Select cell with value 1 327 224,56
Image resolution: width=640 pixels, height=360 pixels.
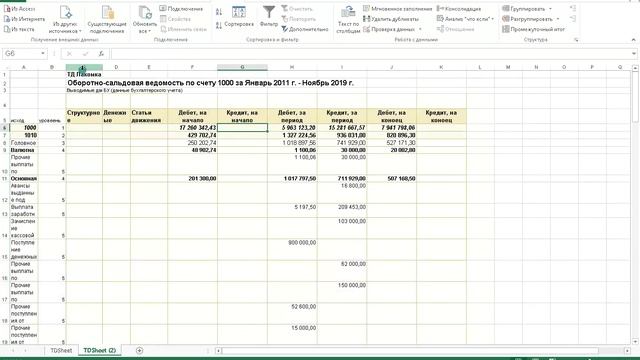[x=292, y=135]
